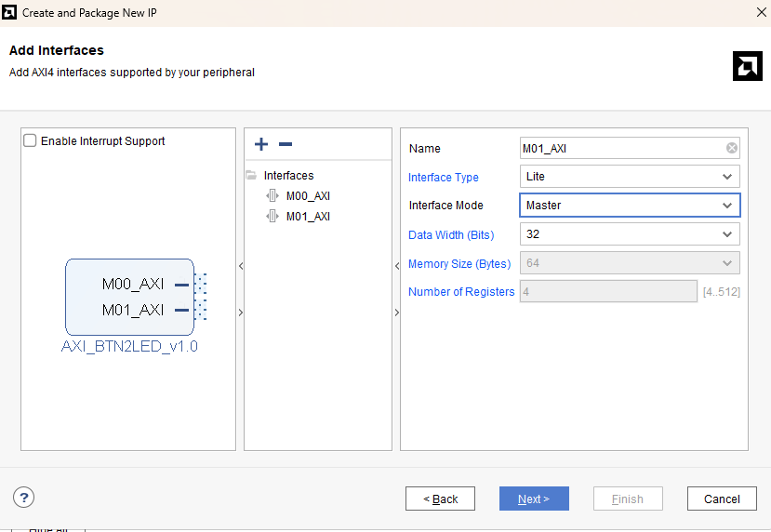Click the AXI_BTN2LED_v1.0 block label
Image resolution: width=771 pixels, height=532 pixels.
(129, 347)
